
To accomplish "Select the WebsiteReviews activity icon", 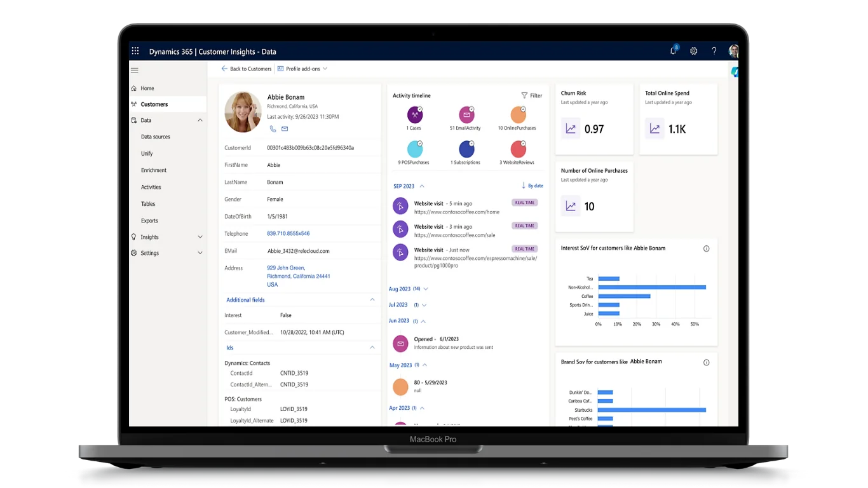I will pos(518,149).
